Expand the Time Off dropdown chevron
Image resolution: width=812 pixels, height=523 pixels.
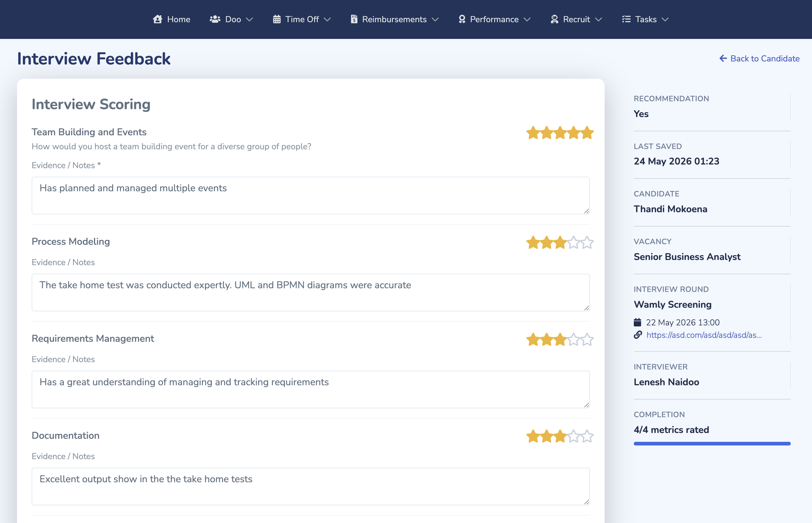327,20
